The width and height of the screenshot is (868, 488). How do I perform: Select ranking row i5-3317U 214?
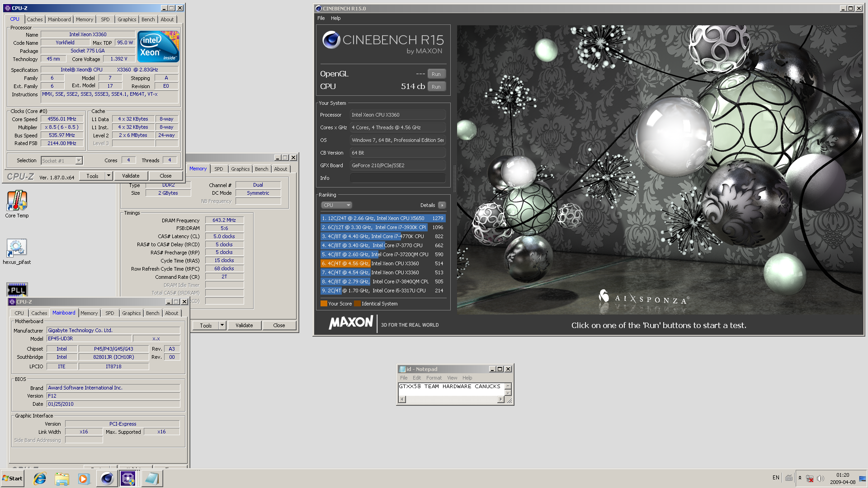(x=383, y=291)
